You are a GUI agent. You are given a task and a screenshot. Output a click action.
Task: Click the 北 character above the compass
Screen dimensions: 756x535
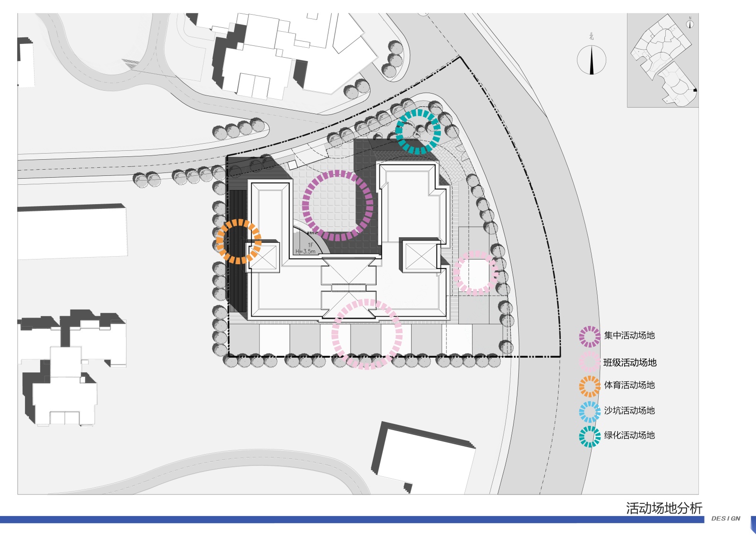click(x=591, y=36)
